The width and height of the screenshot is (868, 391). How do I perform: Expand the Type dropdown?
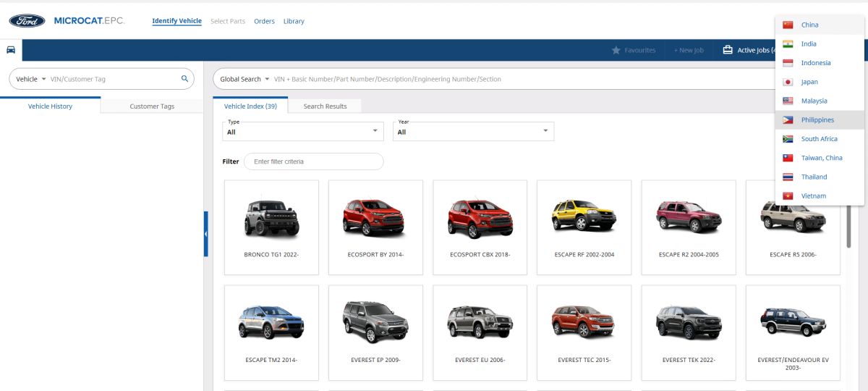[302, 131]
